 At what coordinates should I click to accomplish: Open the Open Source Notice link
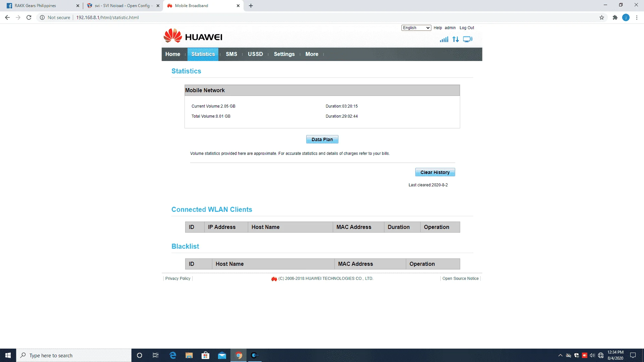click(x=461, y=279)
